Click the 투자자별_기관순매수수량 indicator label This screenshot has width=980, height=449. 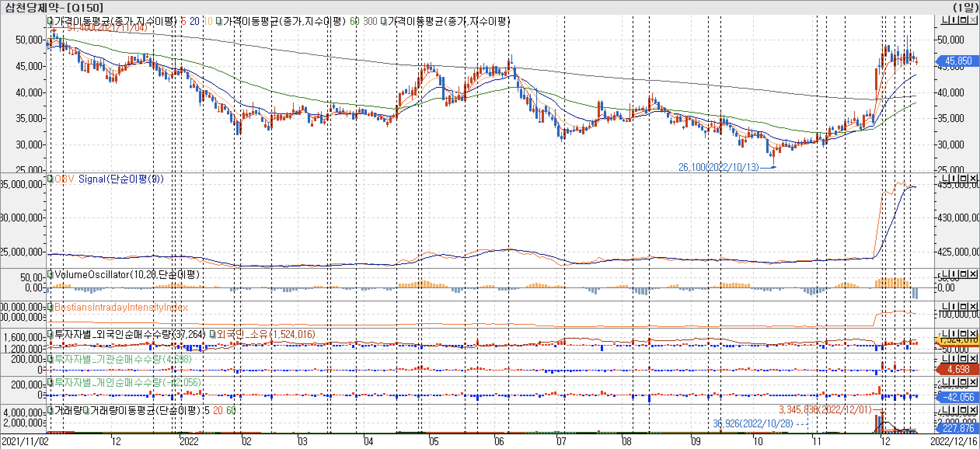click(x=123, y=359)
